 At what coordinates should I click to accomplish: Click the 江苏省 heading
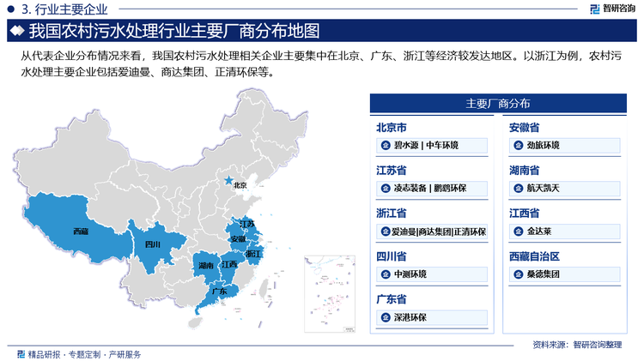[392, 171]
